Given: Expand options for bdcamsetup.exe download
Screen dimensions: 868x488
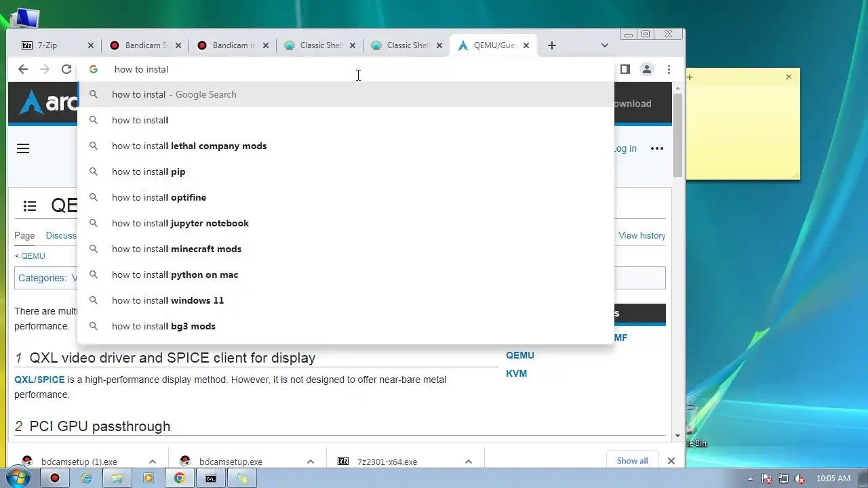Looking at the screenshot, I should 311,462.
